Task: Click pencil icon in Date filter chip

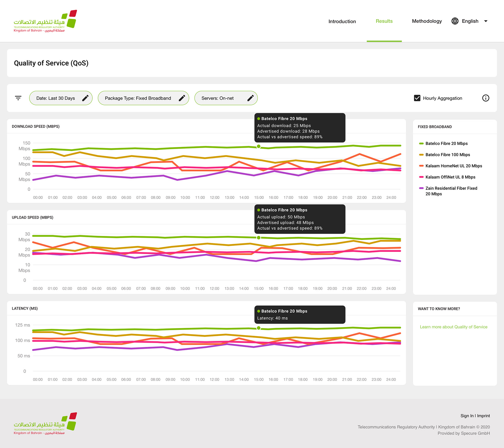Action: coord(85,98)
